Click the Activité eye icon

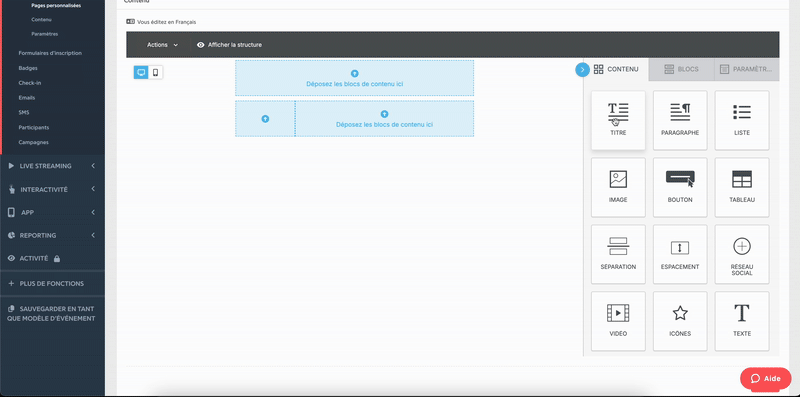pyautogui.click(x=11, y=258)
